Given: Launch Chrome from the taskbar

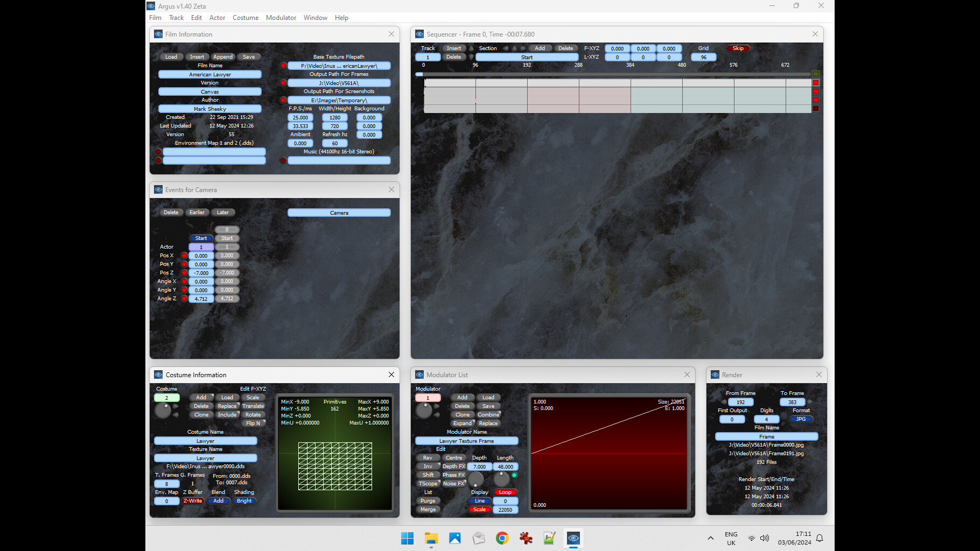Looking at the screenshot, I should point(502,538).
